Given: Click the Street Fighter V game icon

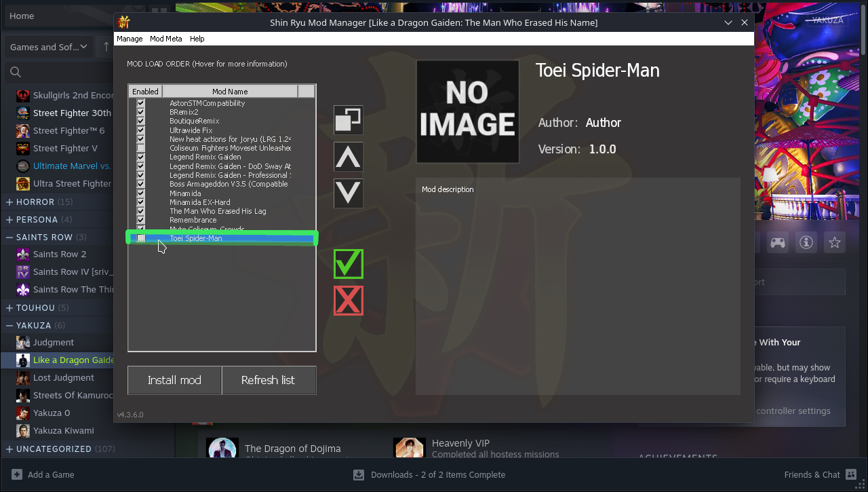Looking at the screenshot, I should [x=23, y=148].
